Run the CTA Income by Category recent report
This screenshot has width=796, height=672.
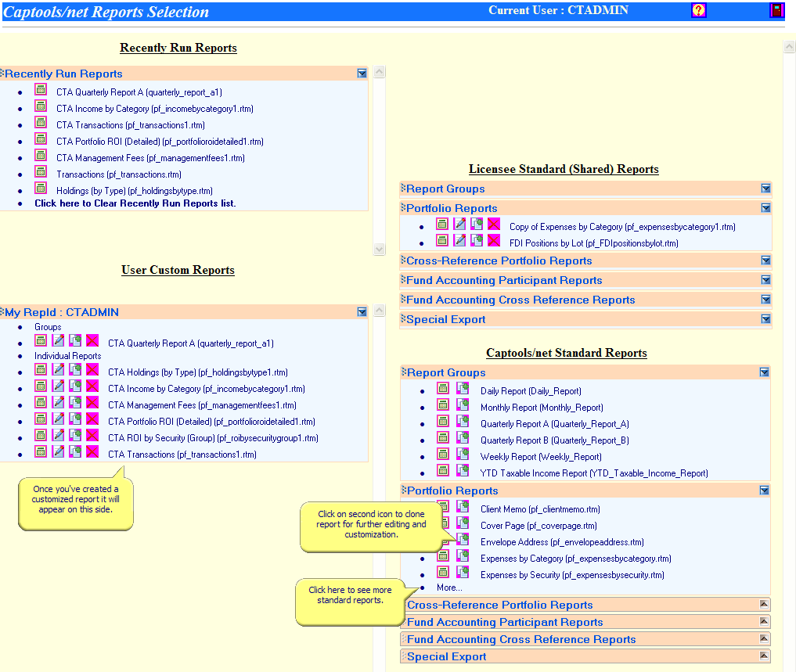[x=41, y=106]
